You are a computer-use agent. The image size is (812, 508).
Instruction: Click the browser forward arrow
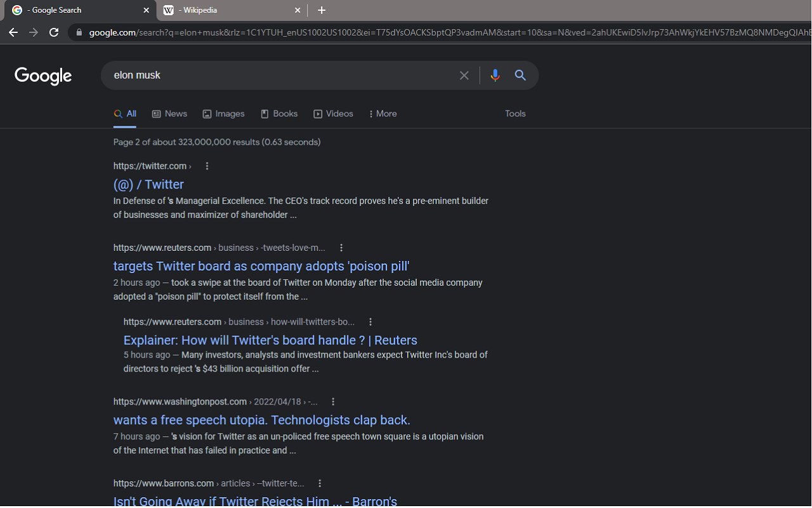pos(34,32)
